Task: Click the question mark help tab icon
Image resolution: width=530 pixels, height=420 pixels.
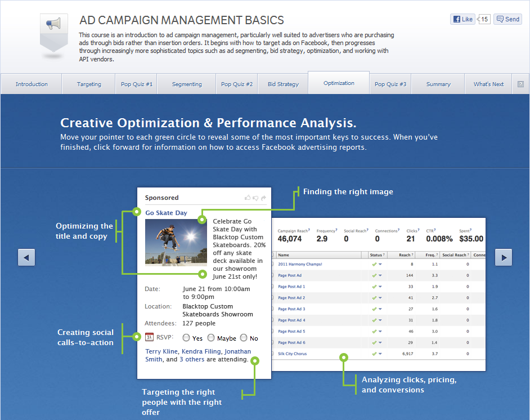Action: pos(520,84)
